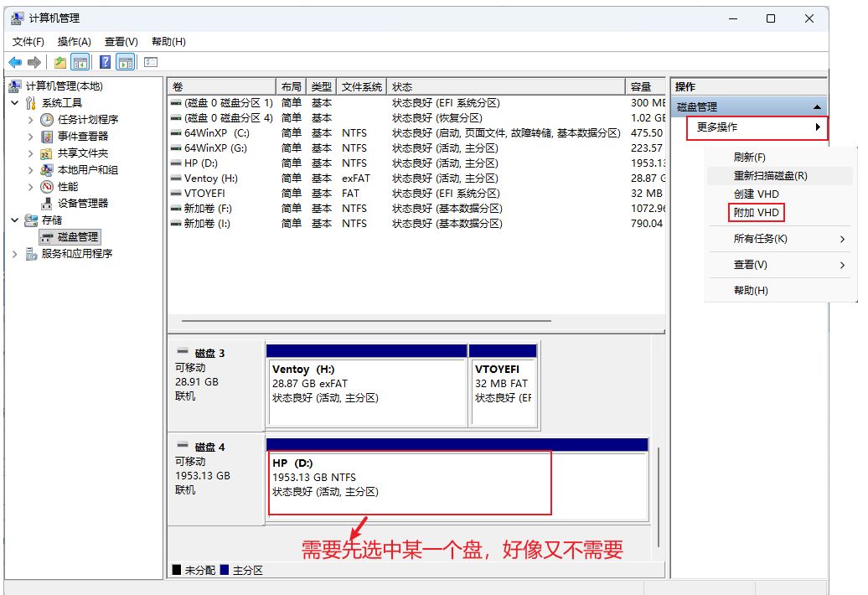Open 性能 in the system tools tree
Screen dimensions: 868x595
(68, 186)
